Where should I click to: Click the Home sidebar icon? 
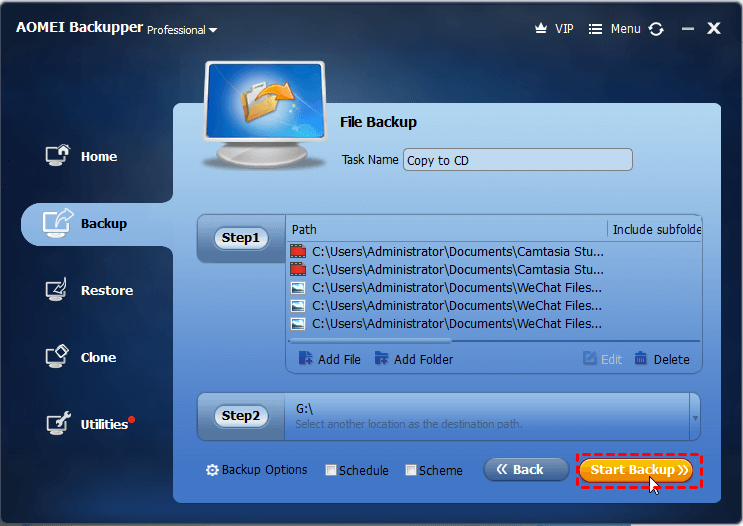(58, 155)
